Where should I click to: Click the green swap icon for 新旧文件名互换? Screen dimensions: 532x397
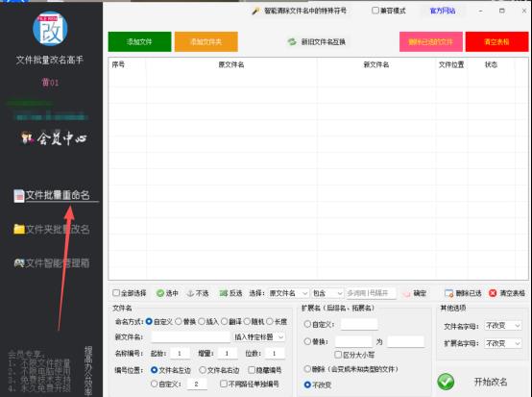(292, 41)
